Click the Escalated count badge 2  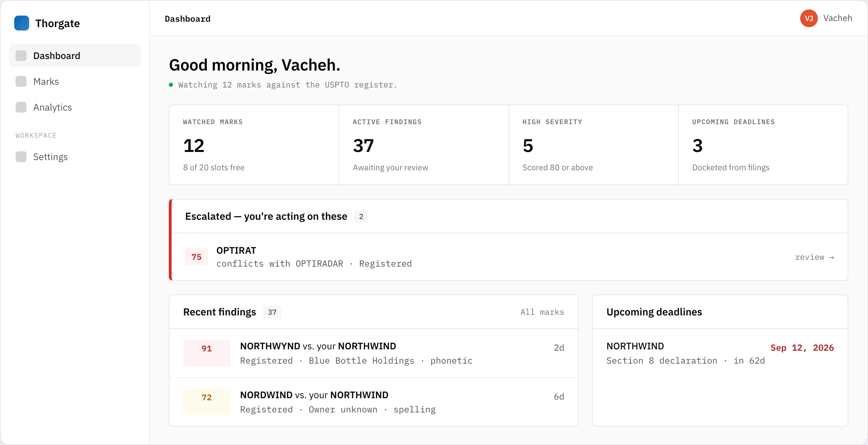point(361,216)
